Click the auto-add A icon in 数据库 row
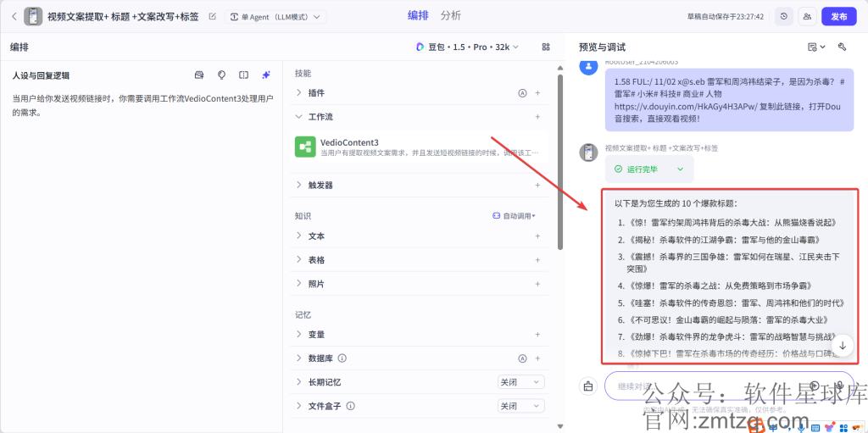Screen dimensions: 868x433 point(521,358)
